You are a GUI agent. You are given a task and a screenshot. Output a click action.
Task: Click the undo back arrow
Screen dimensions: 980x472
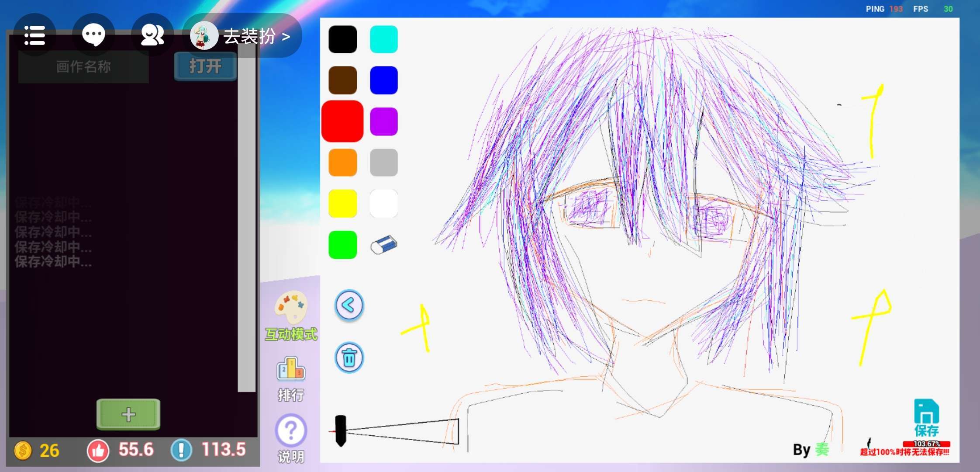[349, 305]
